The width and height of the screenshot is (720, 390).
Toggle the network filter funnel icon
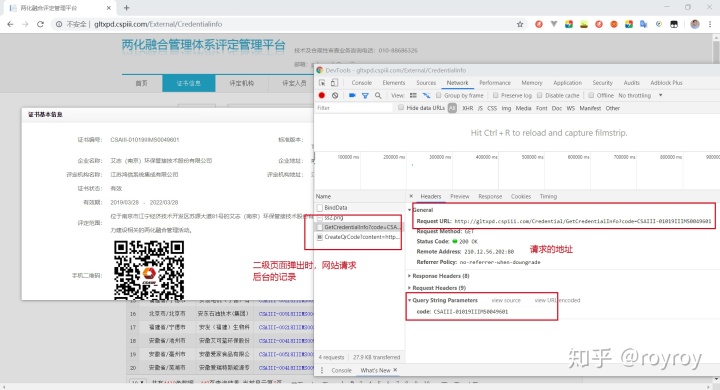365,96
